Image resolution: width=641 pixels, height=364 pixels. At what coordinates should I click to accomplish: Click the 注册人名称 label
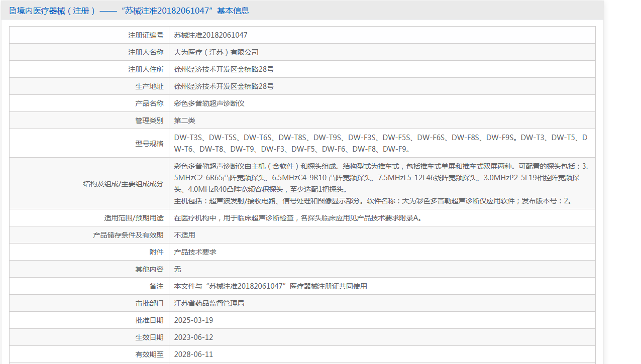(x=146, y=52)
